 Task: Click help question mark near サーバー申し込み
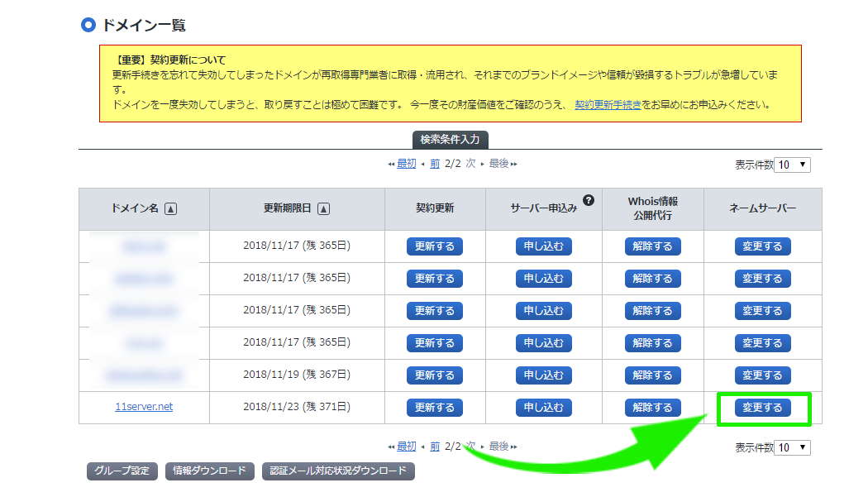tap(589, 200)
